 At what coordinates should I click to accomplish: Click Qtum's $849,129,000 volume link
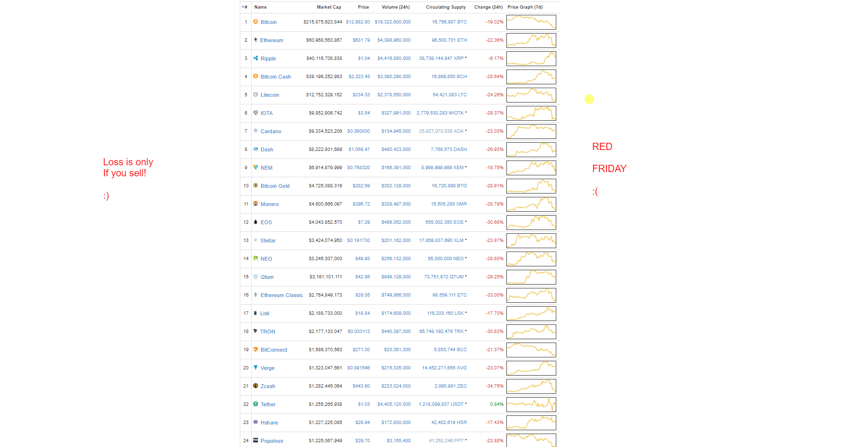[x=396, y=277]
